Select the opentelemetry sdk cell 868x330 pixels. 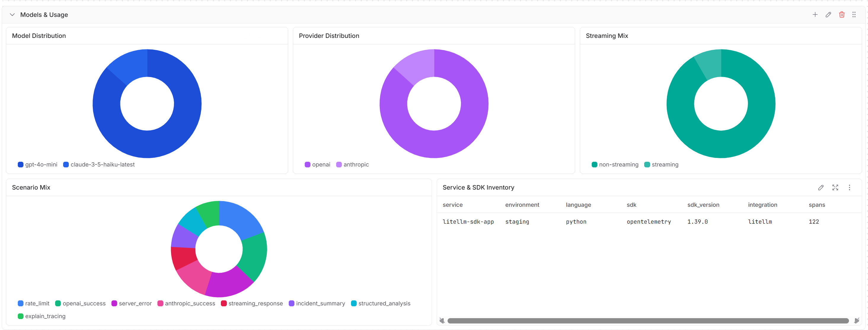649,222
